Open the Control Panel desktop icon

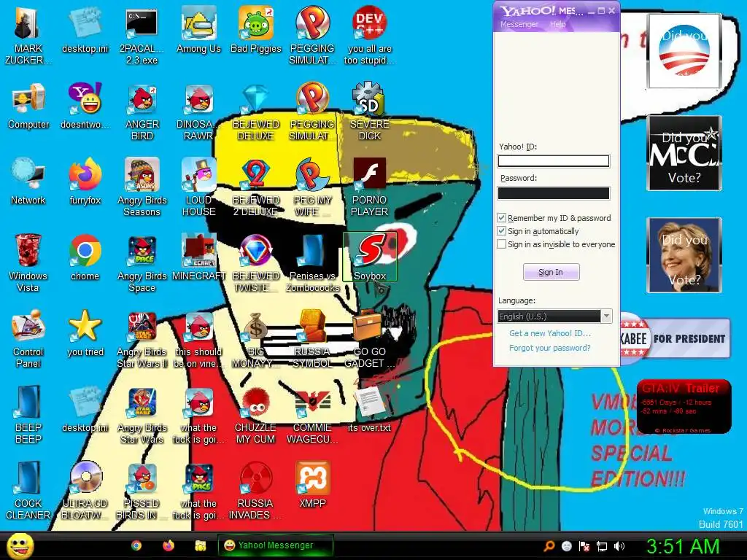tap(28, 338)
